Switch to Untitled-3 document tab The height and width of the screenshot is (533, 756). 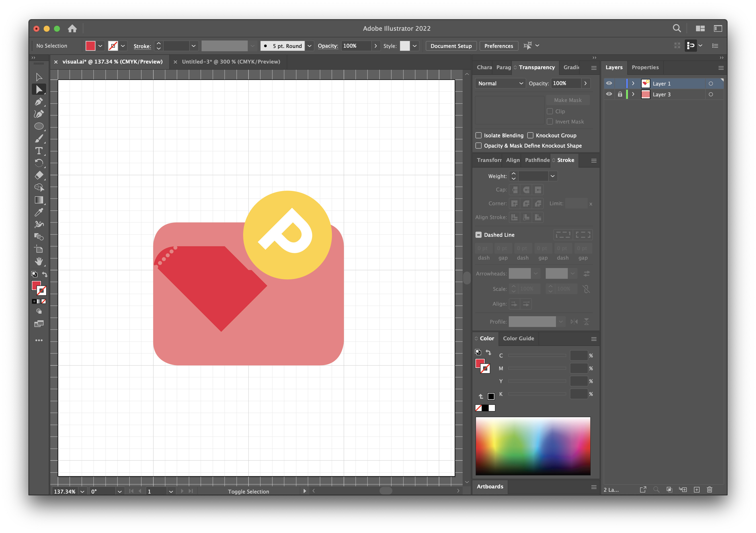pos(231,61)
